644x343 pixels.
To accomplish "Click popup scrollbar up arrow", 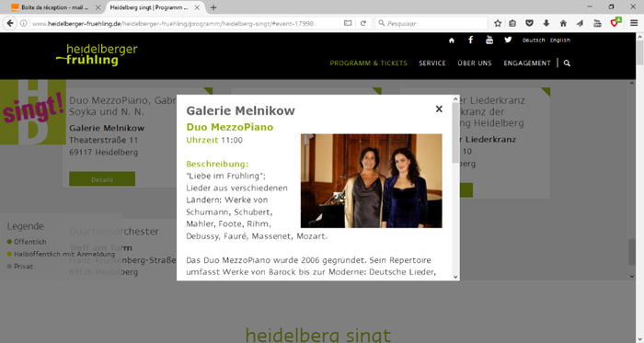I will 455,99.
